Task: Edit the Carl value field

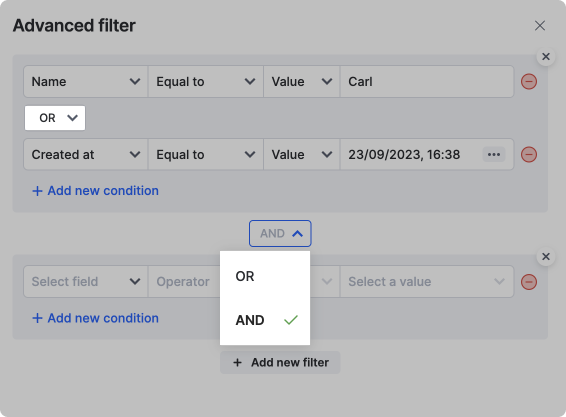Action: point(427,82)
